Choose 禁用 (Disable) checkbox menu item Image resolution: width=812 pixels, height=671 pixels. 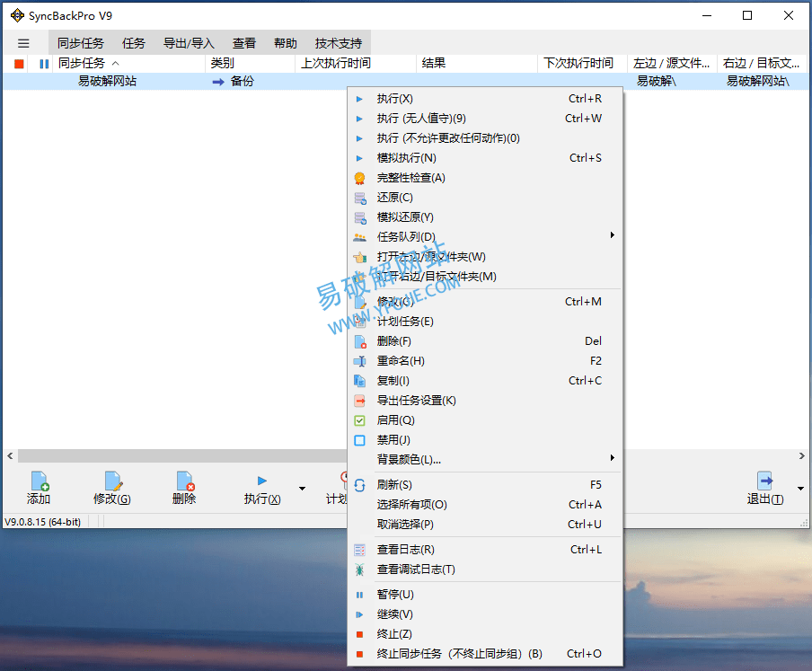click(393, 440)
